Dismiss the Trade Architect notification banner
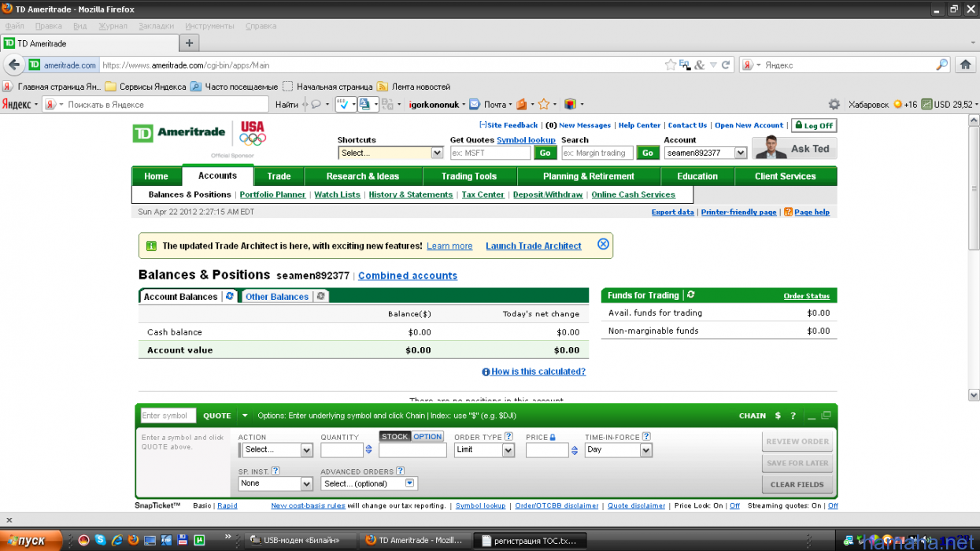The height and width of the screenshot is (551, 980). (x=603, y=244)
